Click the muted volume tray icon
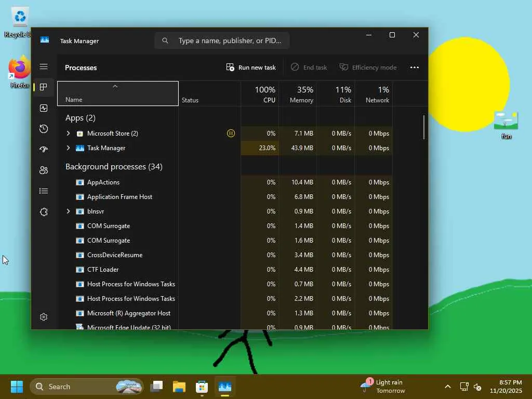The width and height of the screenshot is (532, 399). tap(477, 387)
